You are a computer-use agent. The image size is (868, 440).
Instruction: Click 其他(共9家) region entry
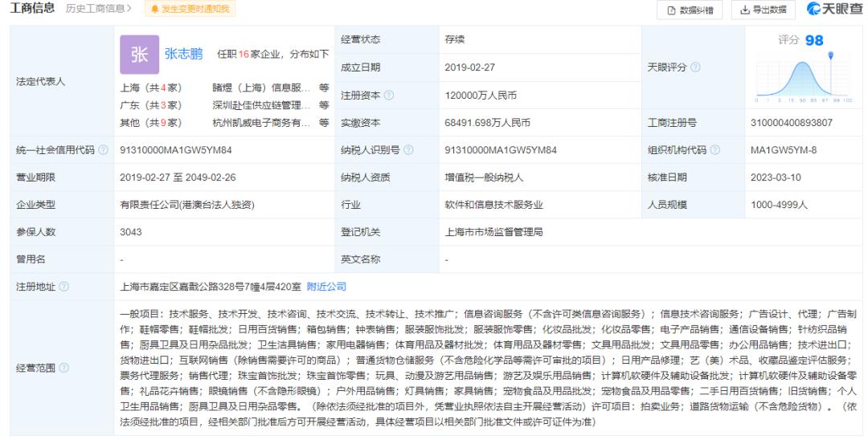tap(150, 123)
